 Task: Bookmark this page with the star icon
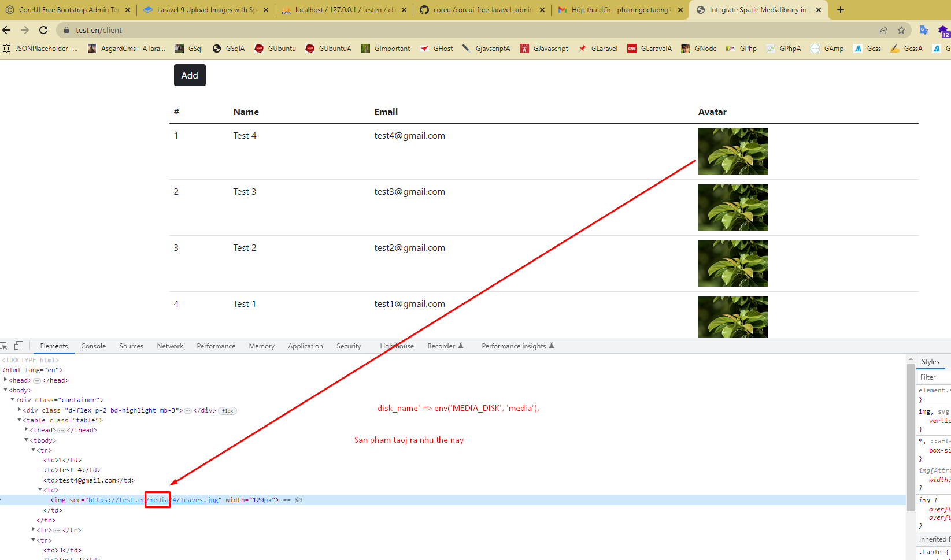[x=901, y=30]
